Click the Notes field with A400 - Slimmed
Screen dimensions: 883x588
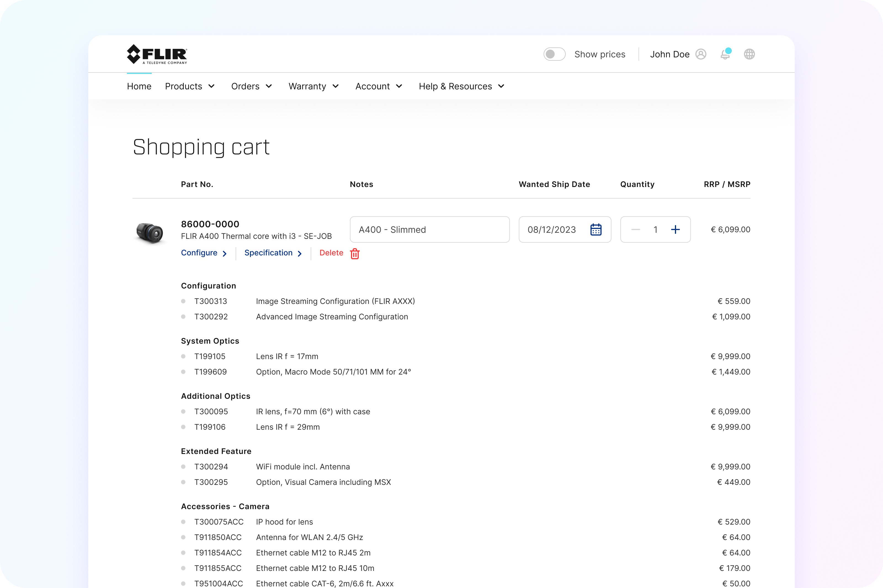point(429,229)
